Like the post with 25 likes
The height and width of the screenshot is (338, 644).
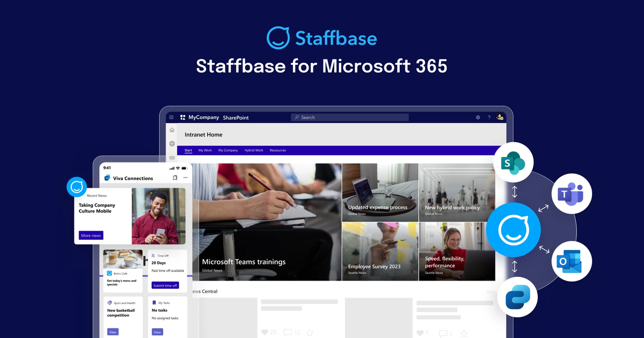coord(264,333)
